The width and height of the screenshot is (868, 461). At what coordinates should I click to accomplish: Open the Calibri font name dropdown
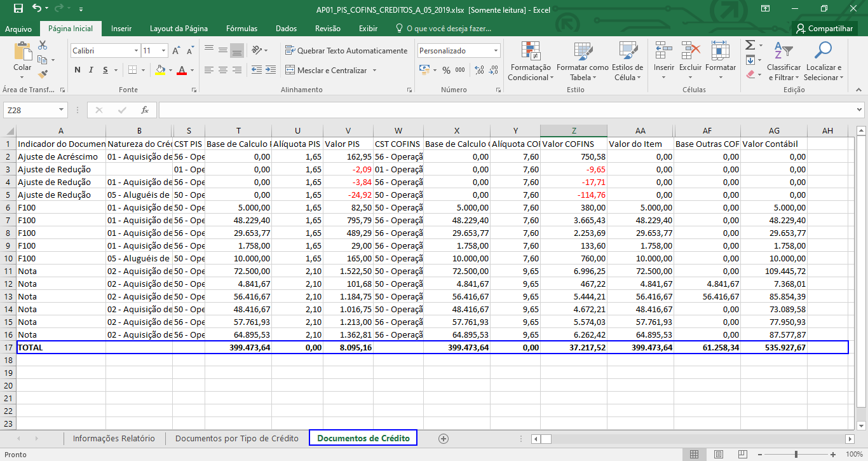pos(136,51)
